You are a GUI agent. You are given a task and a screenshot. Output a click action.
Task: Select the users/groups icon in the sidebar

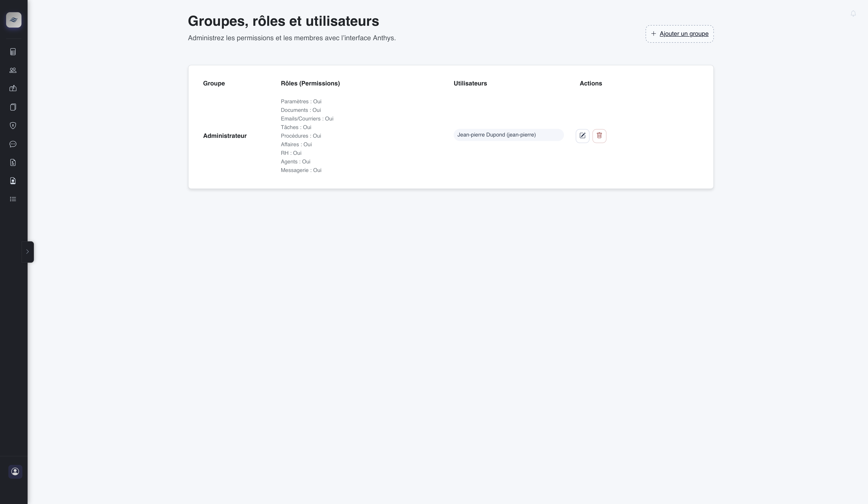click(13, 70)
